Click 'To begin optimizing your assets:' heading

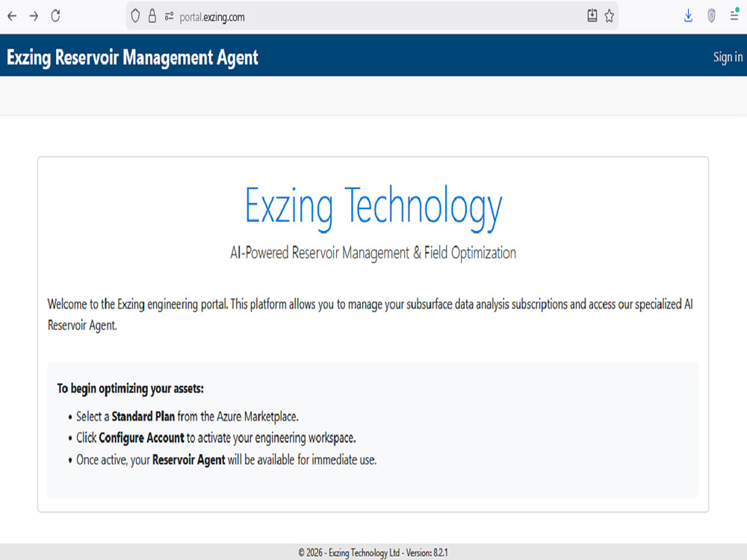tap(130, 388)
